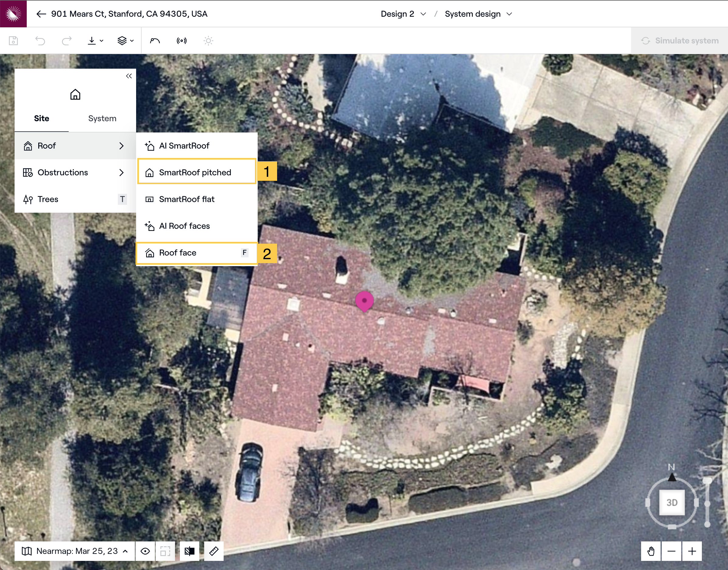Viewport: 728px width, 570px height.
Task: Toggle the 3D view button
Action: [671, 502]
